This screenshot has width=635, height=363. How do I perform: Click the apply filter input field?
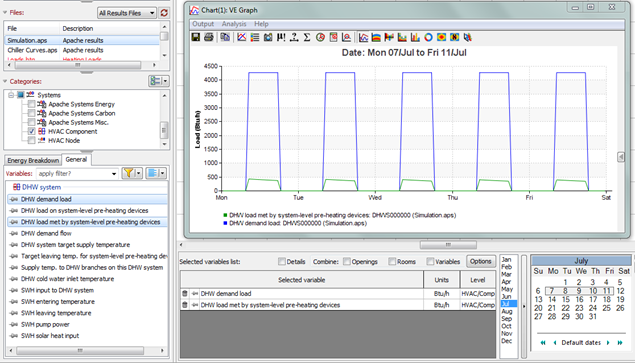coord(73,174)
